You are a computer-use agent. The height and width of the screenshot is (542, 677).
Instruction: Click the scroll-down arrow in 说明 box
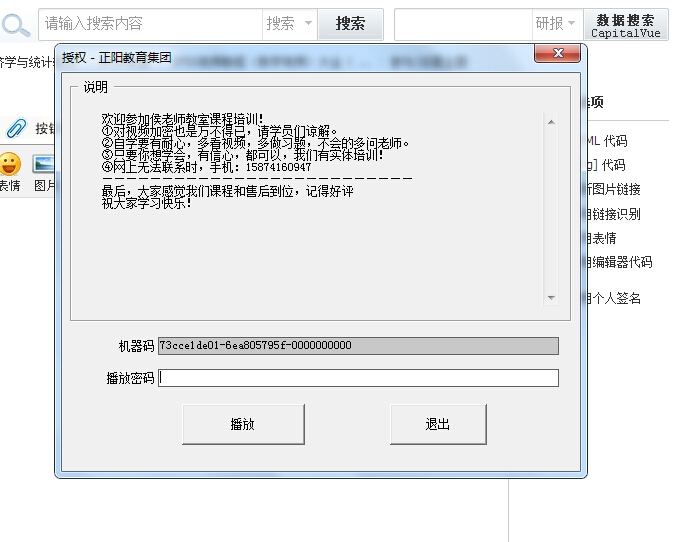[x=551, y=298]
